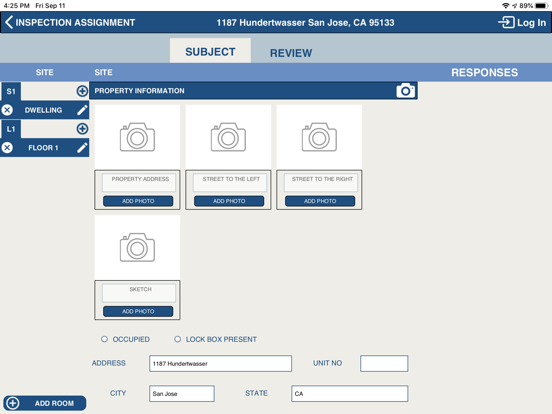Image resolution: width=552 pixels, height=414 pixels.
Task: Tap the Sketch camera placeholder
Action: tap(137, 247)
